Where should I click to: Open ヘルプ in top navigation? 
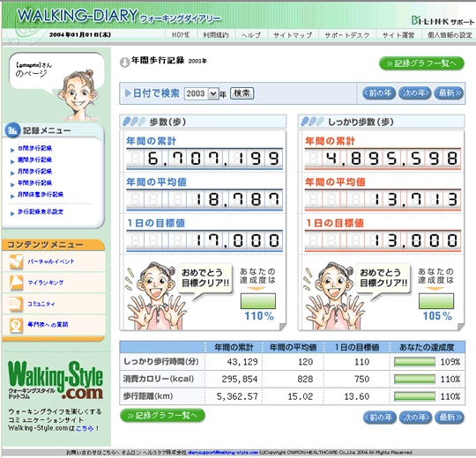251,35
